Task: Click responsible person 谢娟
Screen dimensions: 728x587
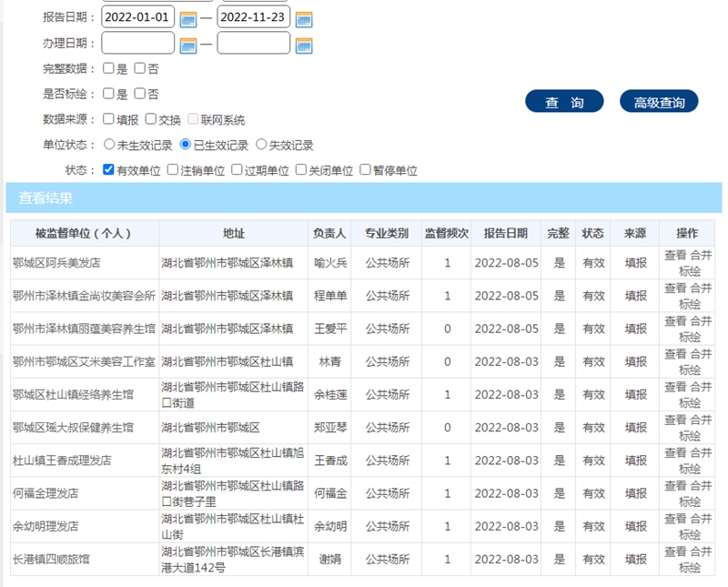Action: 330,560
